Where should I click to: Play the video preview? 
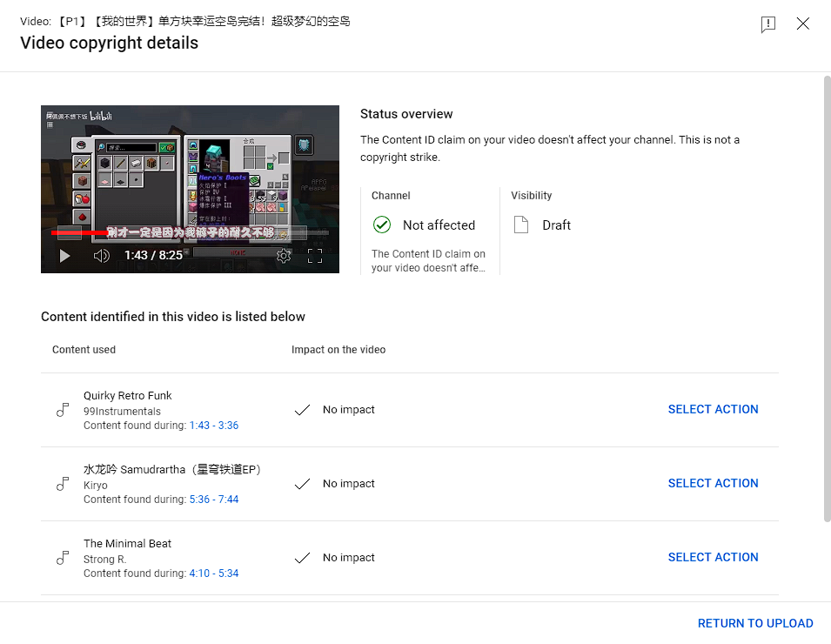click(64, 256)
